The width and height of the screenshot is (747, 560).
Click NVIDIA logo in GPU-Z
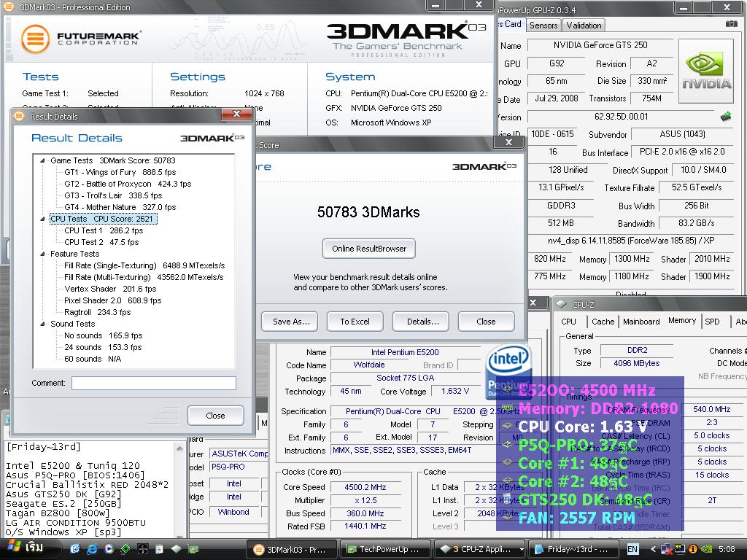(x=706, y=71)
